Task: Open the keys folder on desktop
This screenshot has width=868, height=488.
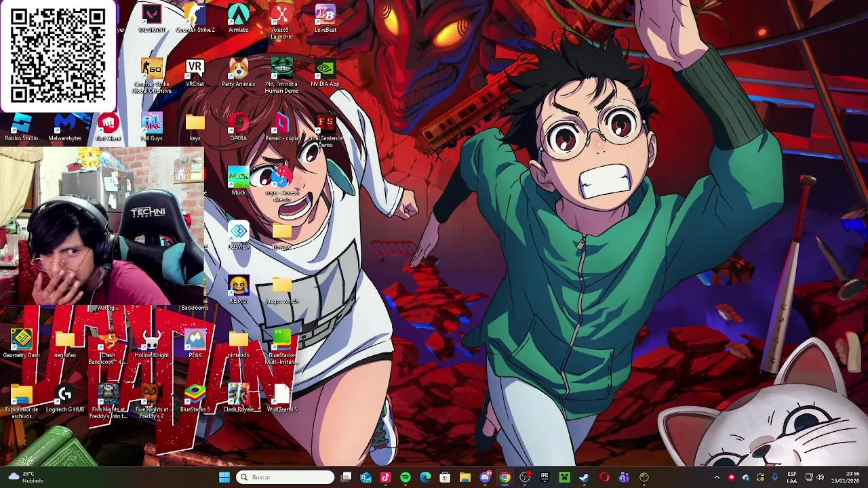Action: [x=195, y=127]
